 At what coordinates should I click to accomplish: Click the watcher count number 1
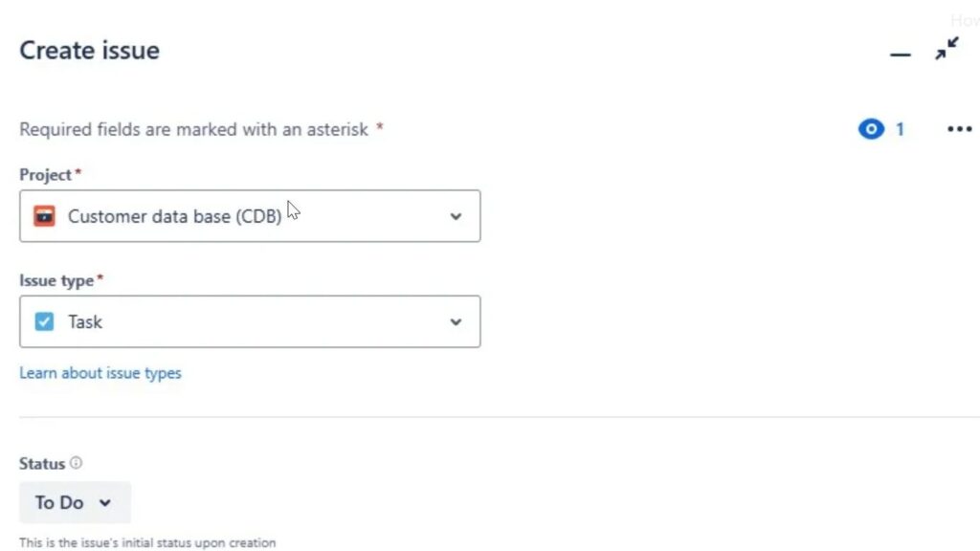(x=901, y=129)
